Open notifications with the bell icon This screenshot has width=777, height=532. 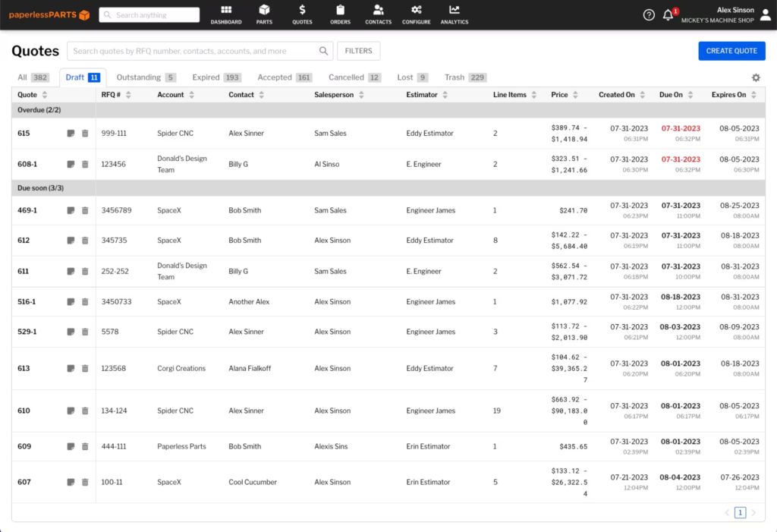(x=667, y=14)
